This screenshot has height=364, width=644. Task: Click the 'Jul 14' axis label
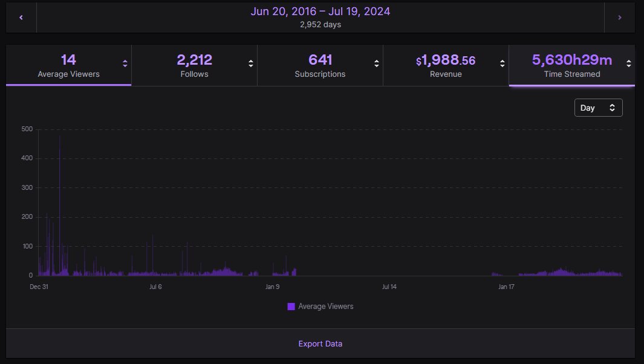[389, 287]
